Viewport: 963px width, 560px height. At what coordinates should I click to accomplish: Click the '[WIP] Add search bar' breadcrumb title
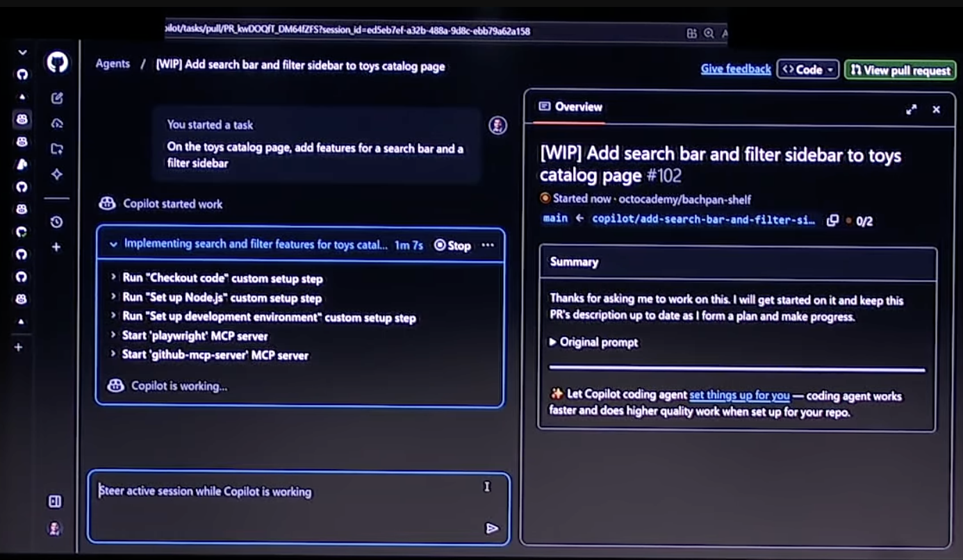coord(300,67)
